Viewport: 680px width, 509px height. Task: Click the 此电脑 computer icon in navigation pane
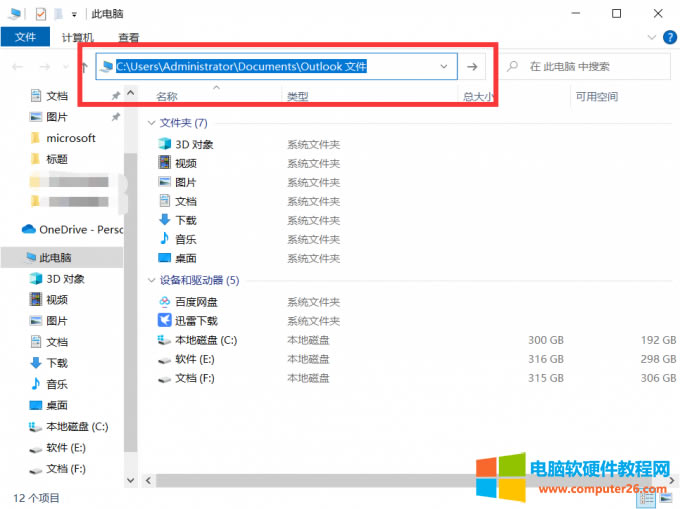click(31, 257)
